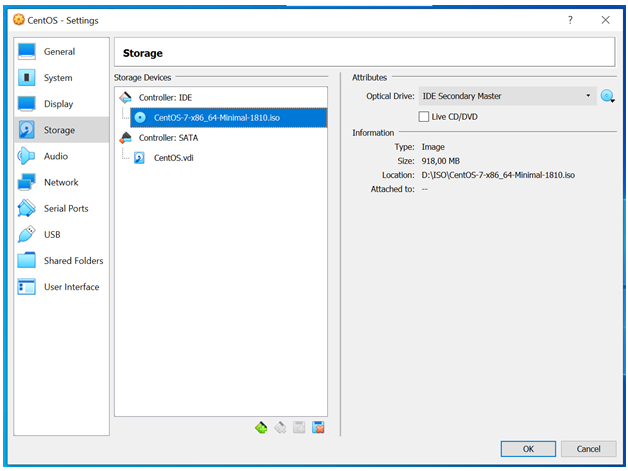Click the hard disk icon beside CentOS.vdi

(139, 158)
